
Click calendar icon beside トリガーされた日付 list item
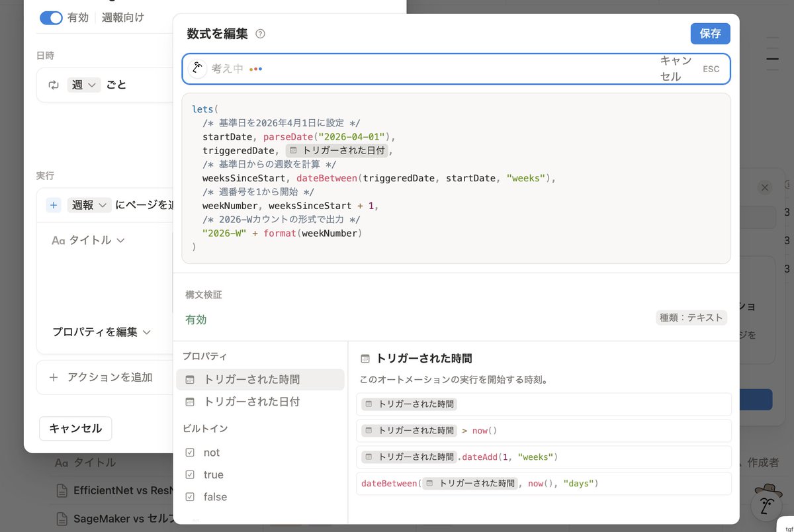(190, 402)
